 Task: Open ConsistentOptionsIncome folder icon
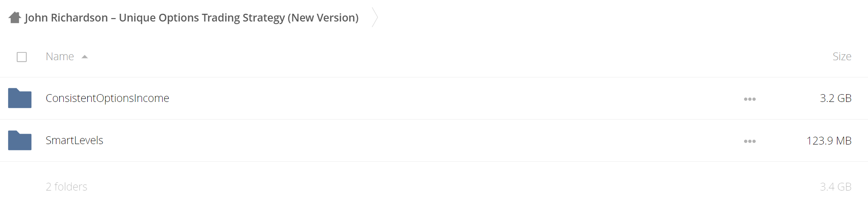click(20, 98)
